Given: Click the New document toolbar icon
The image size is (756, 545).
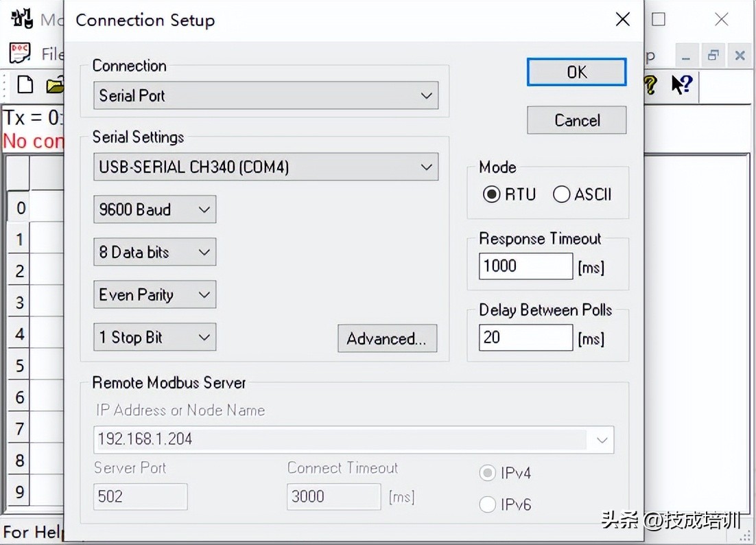Looking at the screenshot, I should point(25,84).
